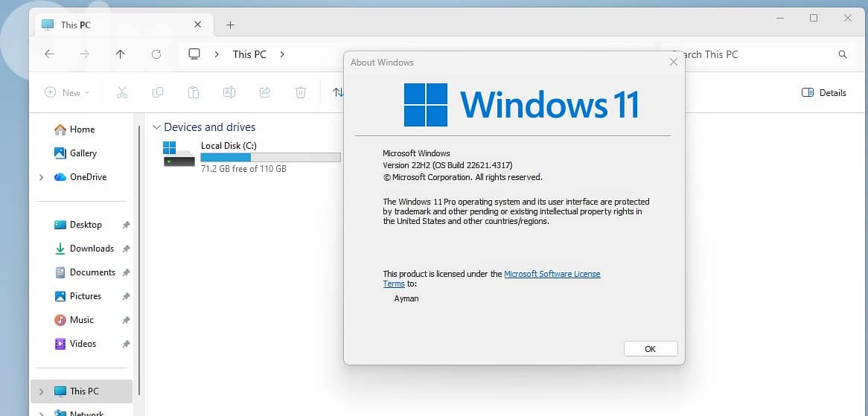
Task: Click Local Disk (C:) storage usage bar
Action: (270, 158)
